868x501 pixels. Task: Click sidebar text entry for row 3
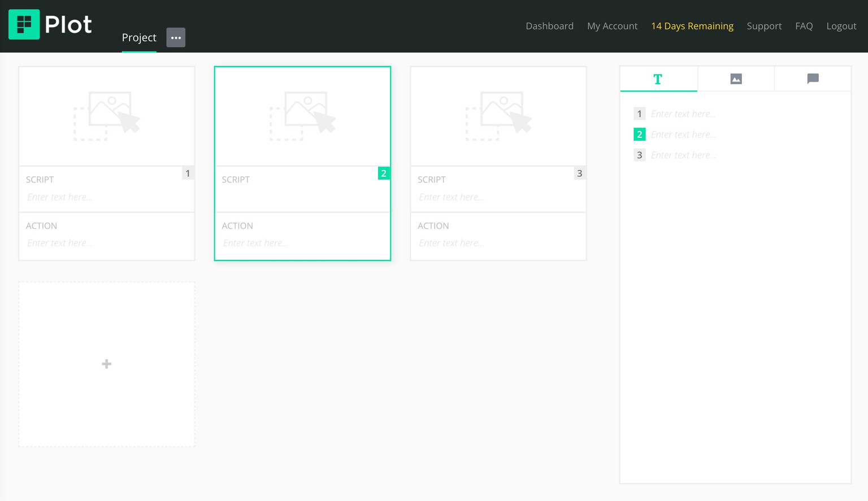[x=735, y=155]
